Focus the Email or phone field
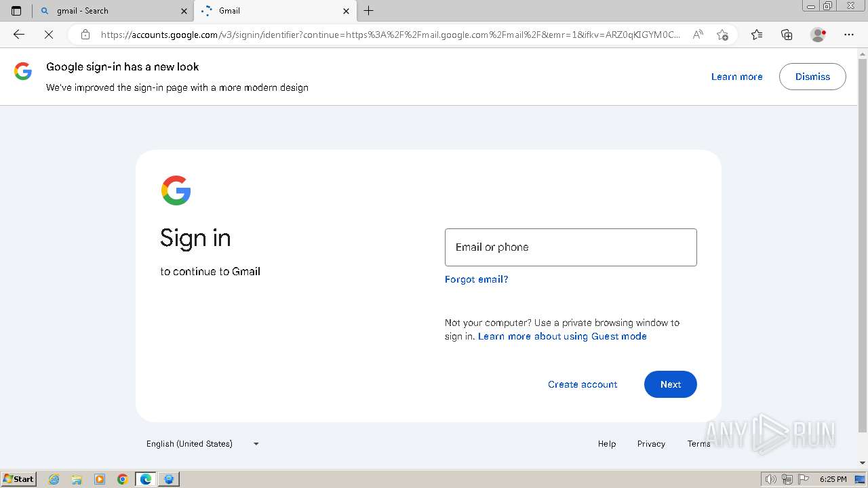 (570, 247)
